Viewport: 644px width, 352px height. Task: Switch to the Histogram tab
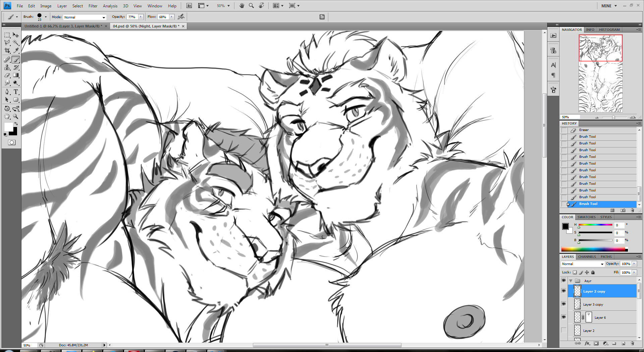[x=609, y=30]
